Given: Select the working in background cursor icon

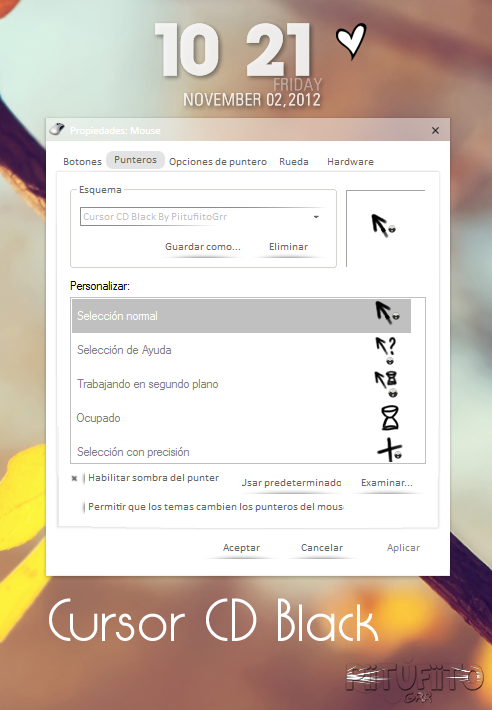Looking at the screenshot, I should [x=387, y=384].
